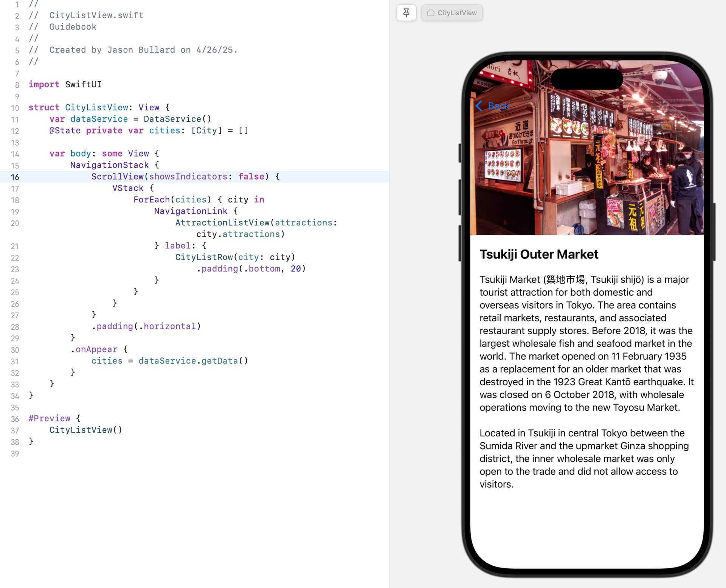Click the 'NavigationStack {' code line
The width and height of the screenshot is (726, 588).
tap(115, 165)
